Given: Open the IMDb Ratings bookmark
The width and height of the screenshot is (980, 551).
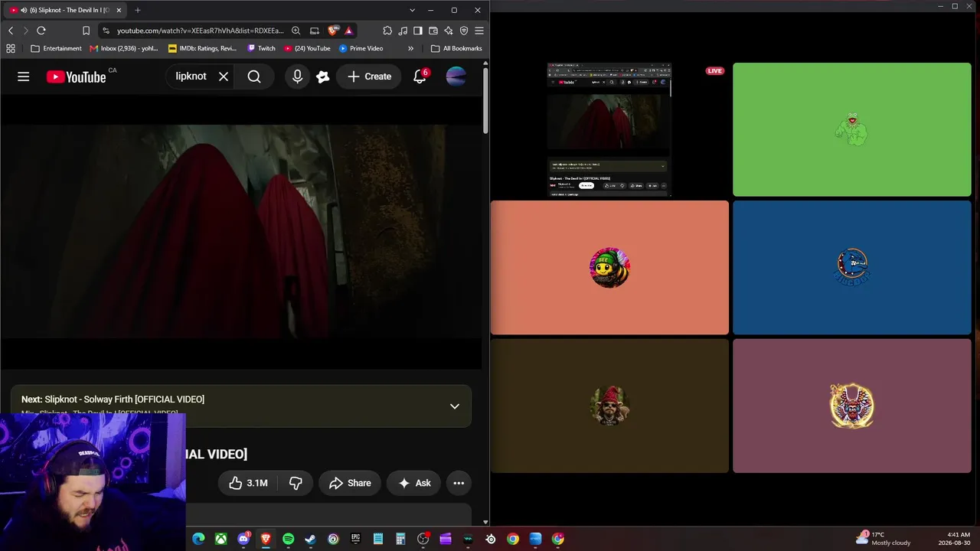Looking at the screenshot, I should (203, 48).
